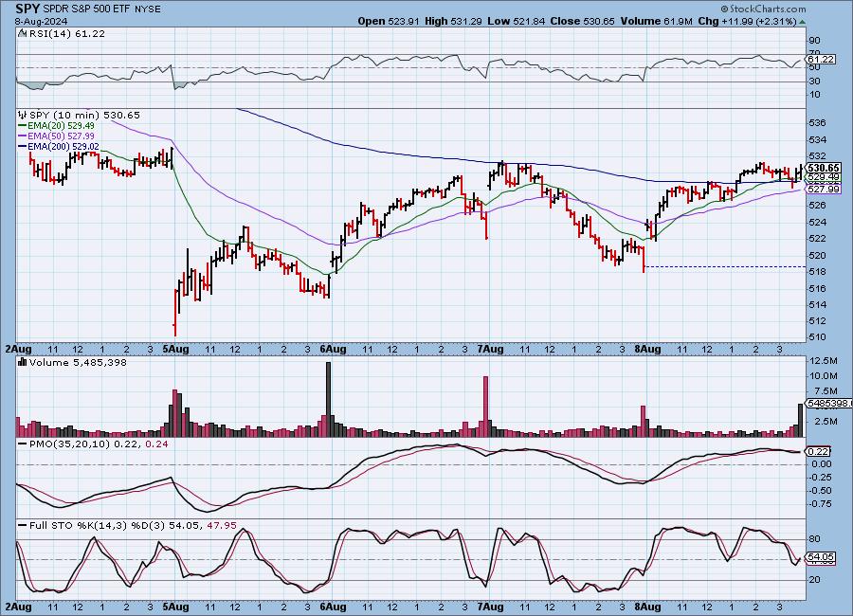
Task: Click the 6Aug label on the time axis under the price panel
Action: point(333,350)
